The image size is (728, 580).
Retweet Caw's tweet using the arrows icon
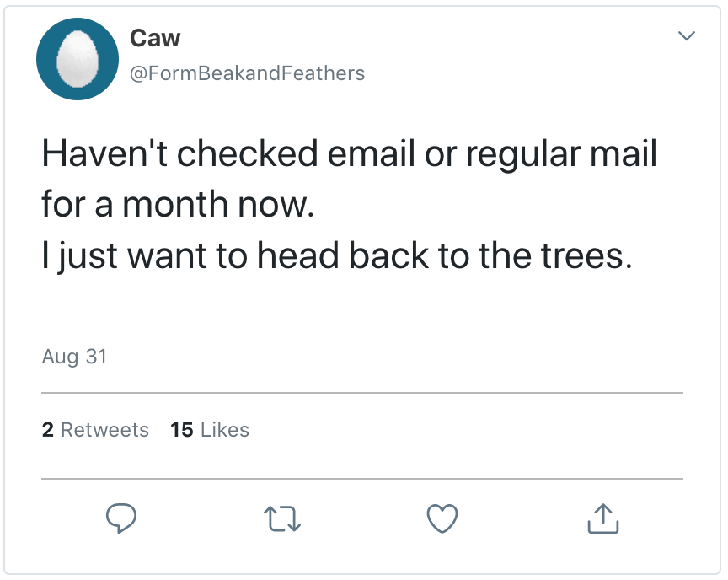(282, 518)
